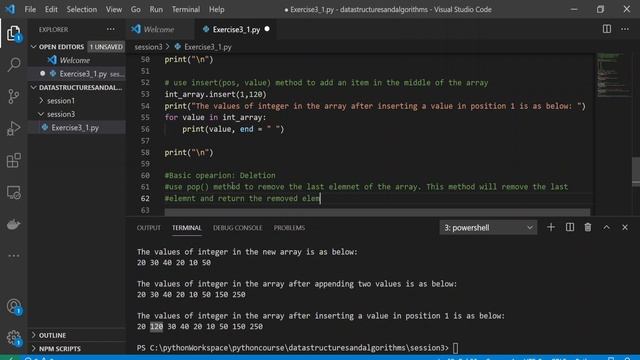Image resolution: width=640 pixels, height=360 pixels.
Task: Click Exercise3_1.py in the breadcrumb path
Action: tap(208, 47)
